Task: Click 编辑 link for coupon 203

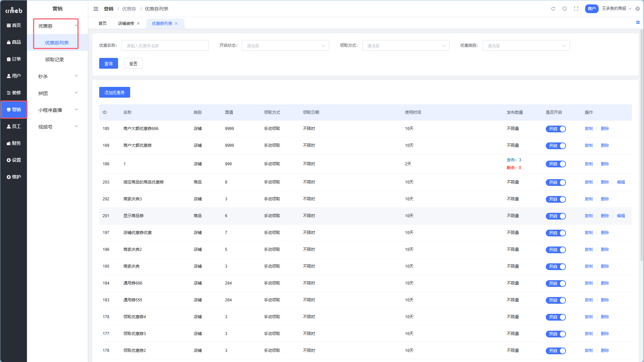Action: pos(621,182)
